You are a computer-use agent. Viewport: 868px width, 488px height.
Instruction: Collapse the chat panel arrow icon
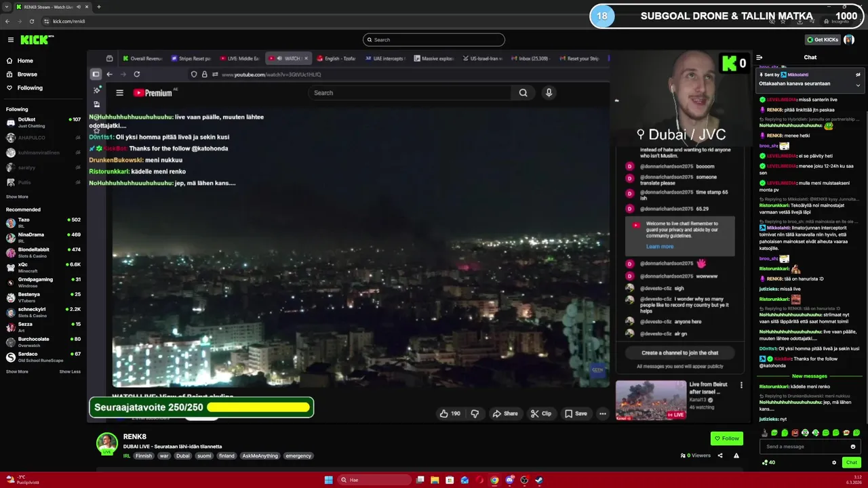[x=759, y=58]
